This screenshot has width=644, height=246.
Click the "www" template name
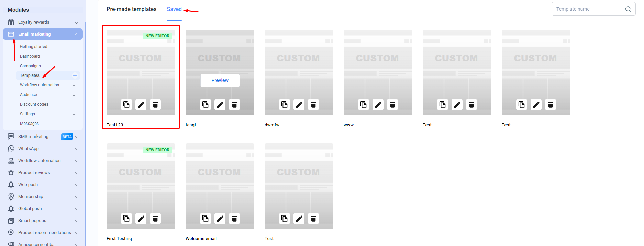tap(348, 125)
